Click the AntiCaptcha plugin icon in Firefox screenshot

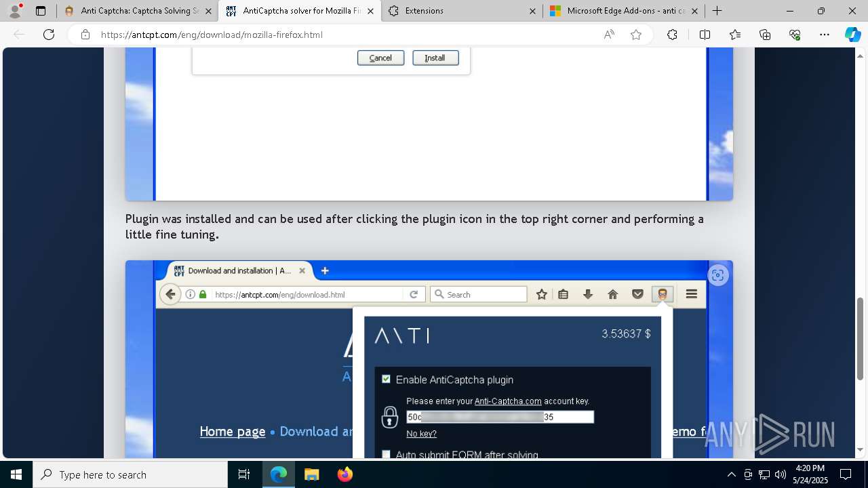(x=663, y=294)
